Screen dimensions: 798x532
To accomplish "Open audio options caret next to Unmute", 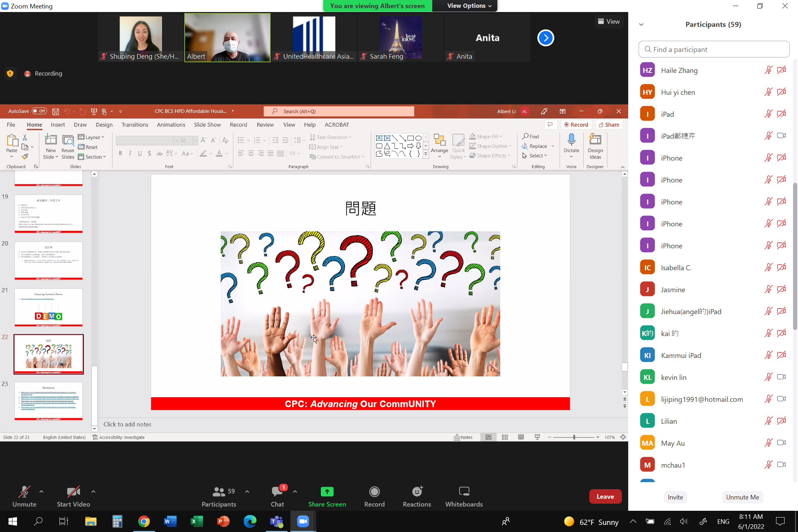I will coord(41,491).
